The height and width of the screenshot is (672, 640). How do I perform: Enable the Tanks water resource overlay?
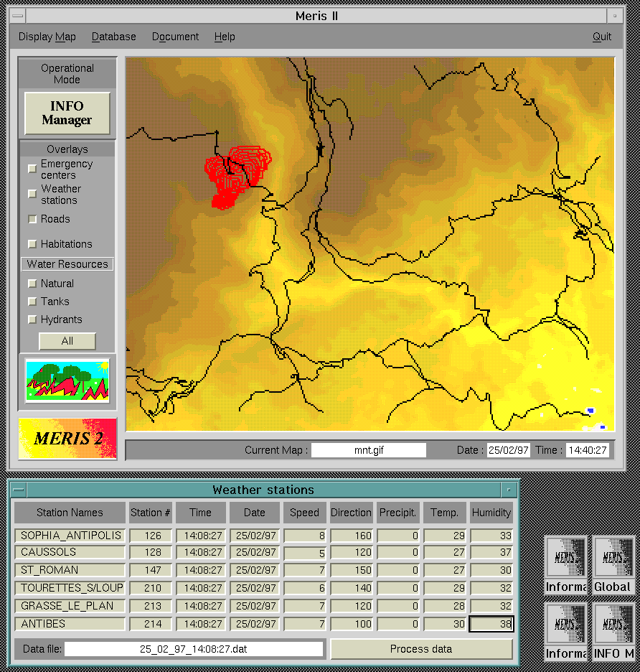pyautogui.click(x=32, y=302)
